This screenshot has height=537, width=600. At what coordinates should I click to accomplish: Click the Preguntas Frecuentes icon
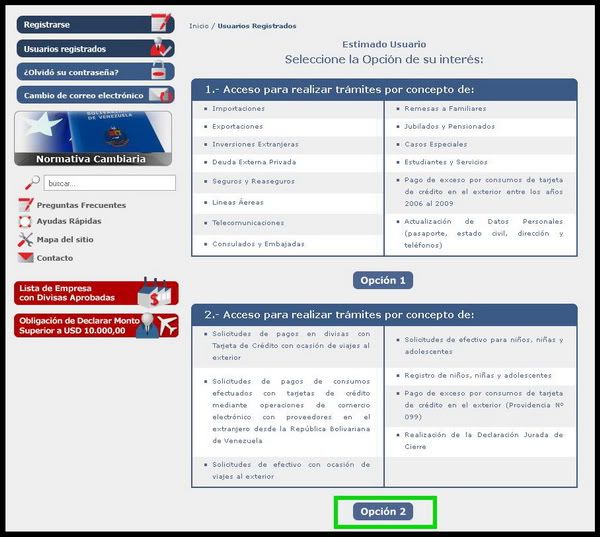[26, 205]
